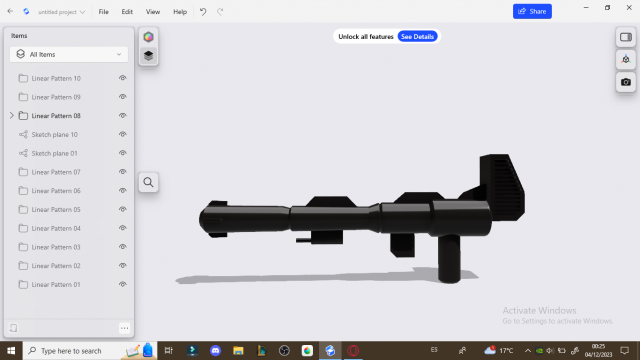
Task: Click the small square icon at Items panel bottom
Action: (13, 328)
